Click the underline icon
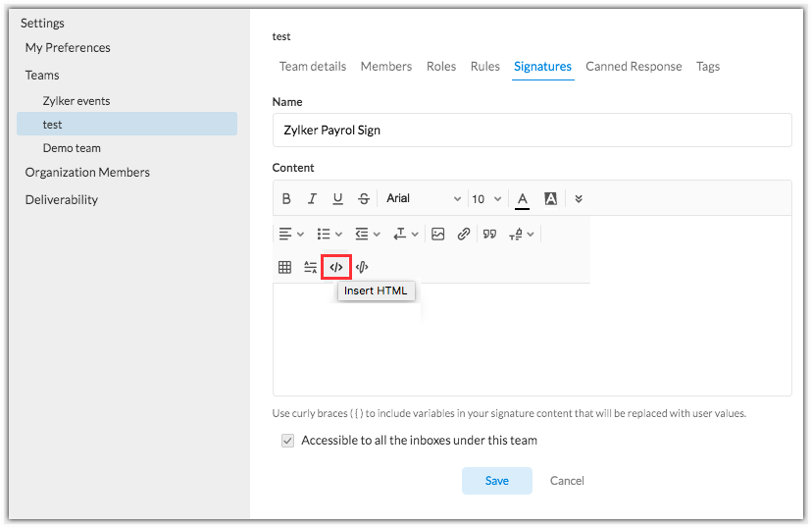 click(337, 199)
